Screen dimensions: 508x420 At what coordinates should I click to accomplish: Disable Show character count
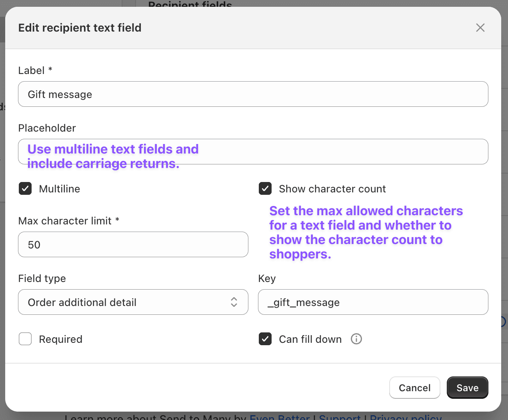(x=265, y=188)
